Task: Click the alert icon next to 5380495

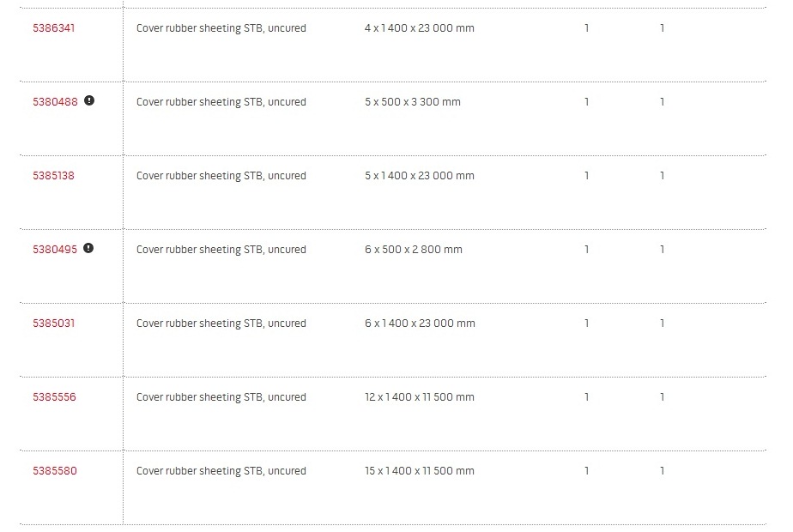Action: 88,248
